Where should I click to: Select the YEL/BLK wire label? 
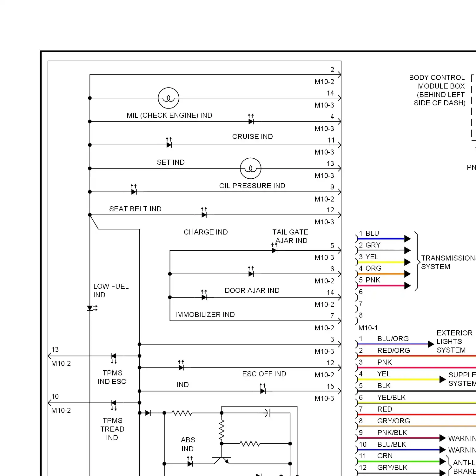(392, 397)
